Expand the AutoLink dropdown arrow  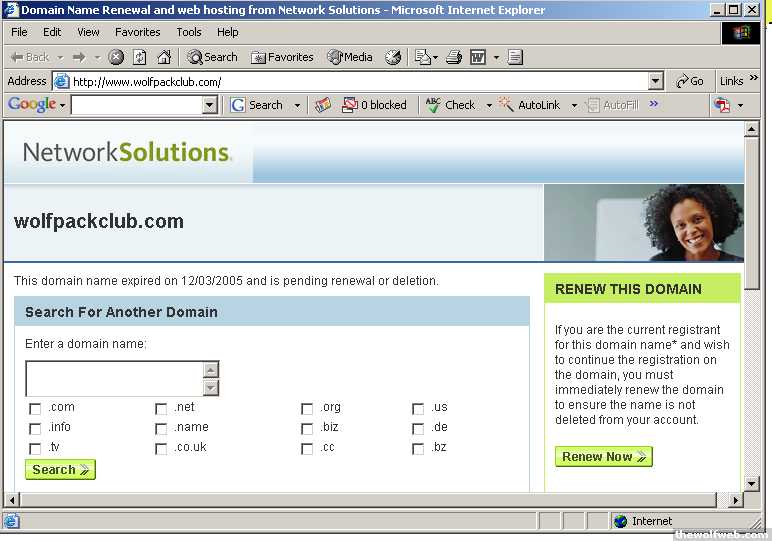click(x=574, y=105)
